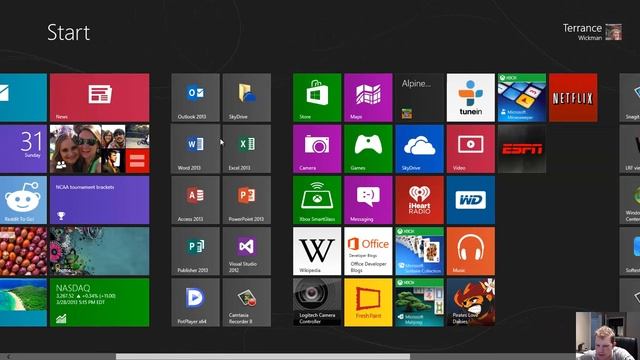640x360 pixels.
Task: Open the orange Music tile
Action: pos(471,251)
